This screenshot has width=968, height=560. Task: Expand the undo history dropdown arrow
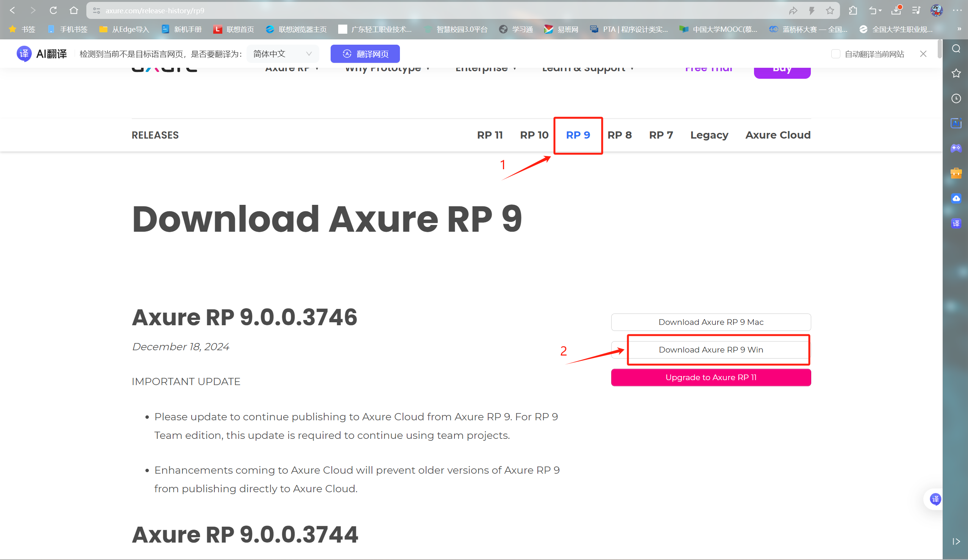(880, 11)
